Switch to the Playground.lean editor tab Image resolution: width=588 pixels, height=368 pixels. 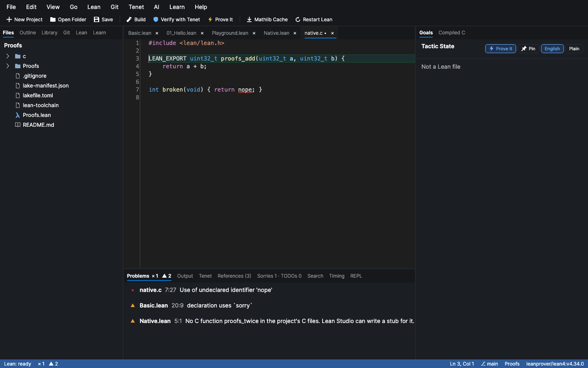tap(230, 33)
